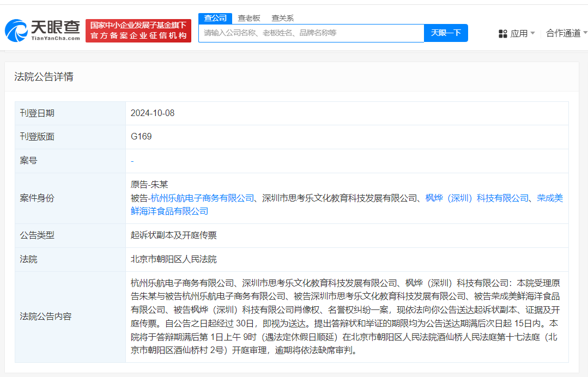Click the TianYanCha logo
This screenshot has height=377, width=588.
click(x=43, y=31)
